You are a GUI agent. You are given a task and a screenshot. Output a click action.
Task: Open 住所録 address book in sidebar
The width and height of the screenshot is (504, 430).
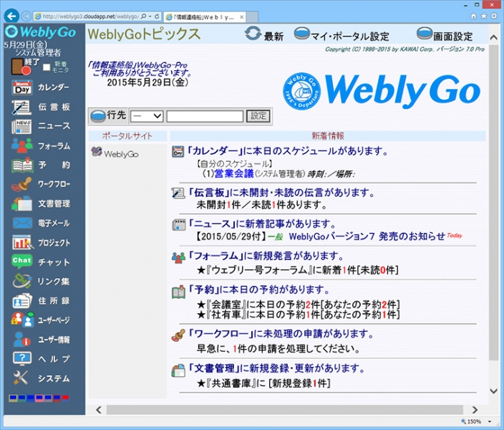[x=41, y=301]
